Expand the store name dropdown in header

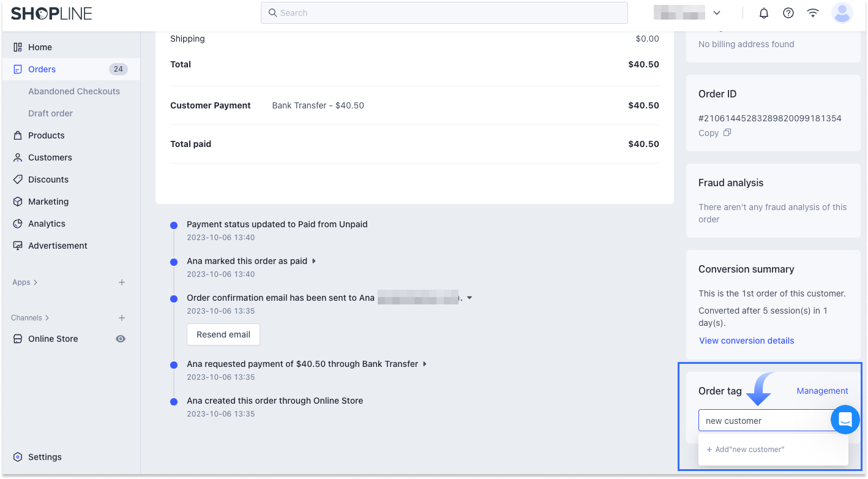(717, 13)
